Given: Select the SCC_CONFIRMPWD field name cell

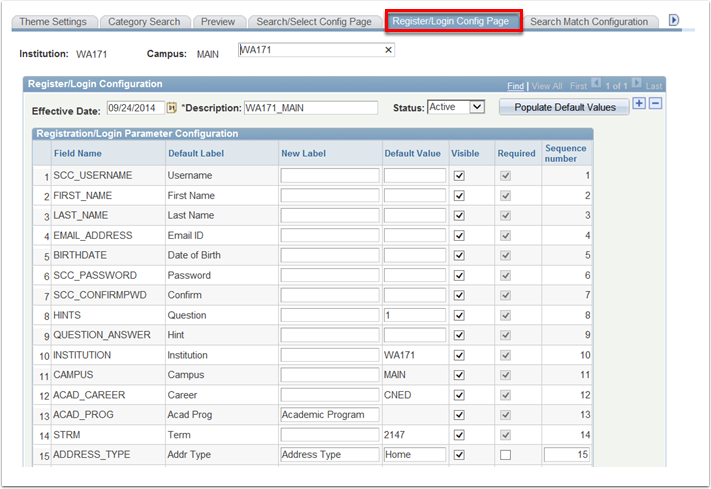Looking at the screenshot, I should (100, 295).
